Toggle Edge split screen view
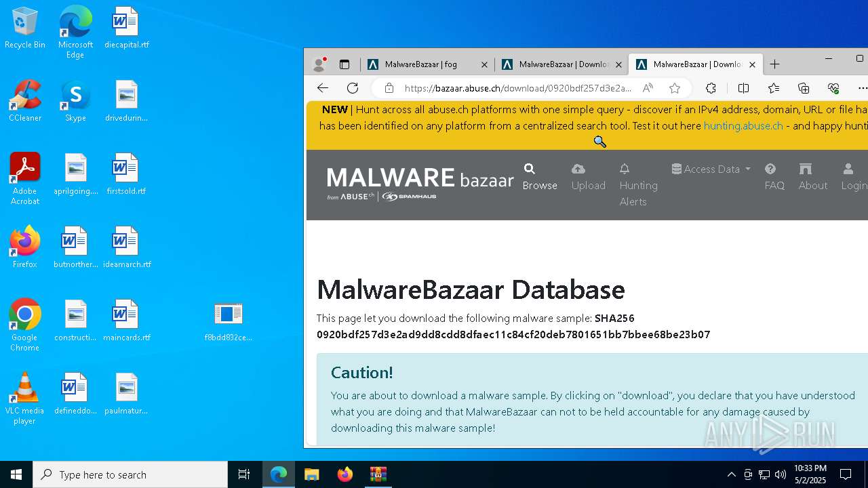The image size is (868, 488). click(743, 88)
